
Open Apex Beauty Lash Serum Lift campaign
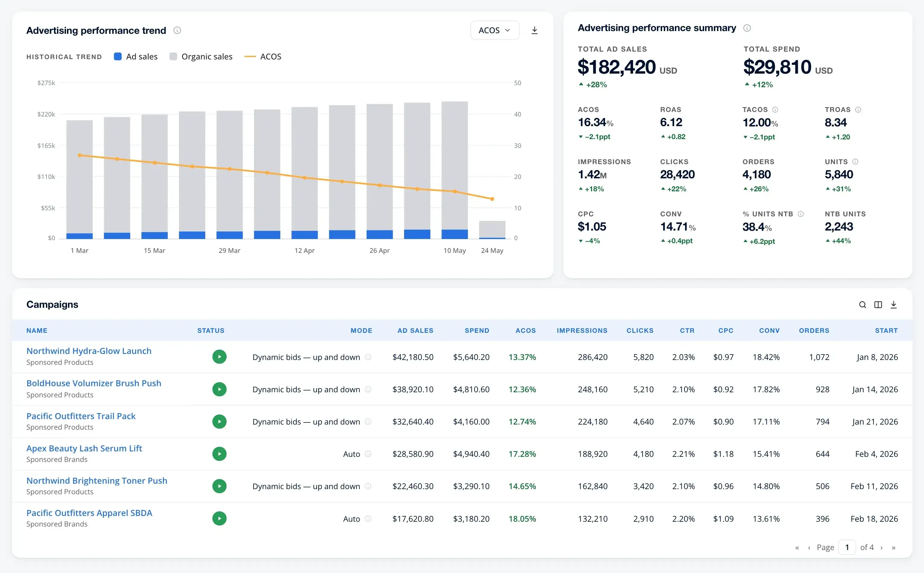(x=84, y=448)
